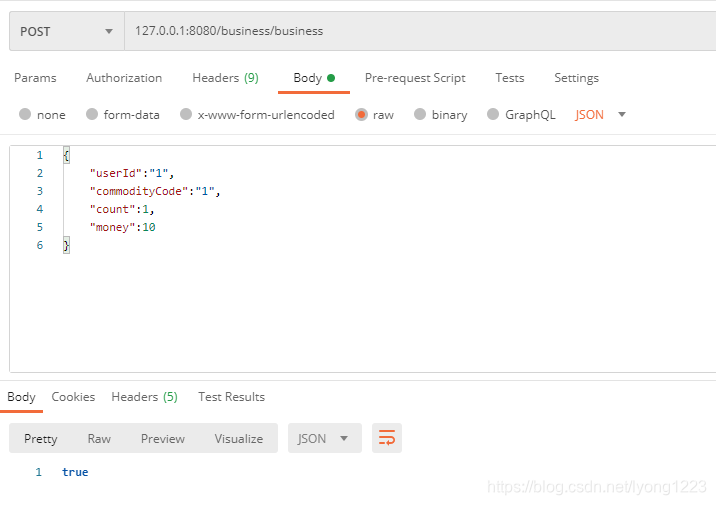Open the Authorization tab
This screenshot has width=716, height=505.
point(124,78)
